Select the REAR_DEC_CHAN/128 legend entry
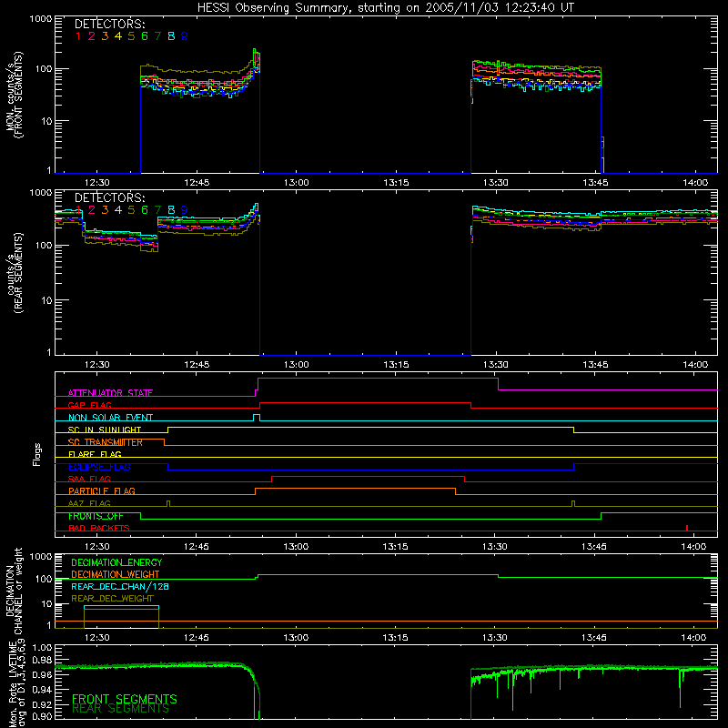Image resolution: width=728 pixels, height=728 pixels. click(120, 587)
